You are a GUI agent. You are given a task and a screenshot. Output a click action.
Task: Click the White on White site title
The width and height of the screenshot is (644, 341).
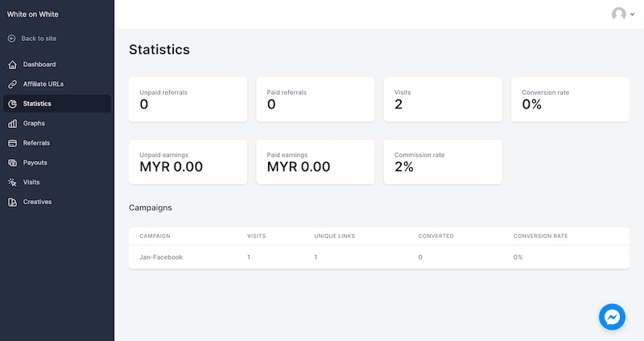(x=33, y=14)
